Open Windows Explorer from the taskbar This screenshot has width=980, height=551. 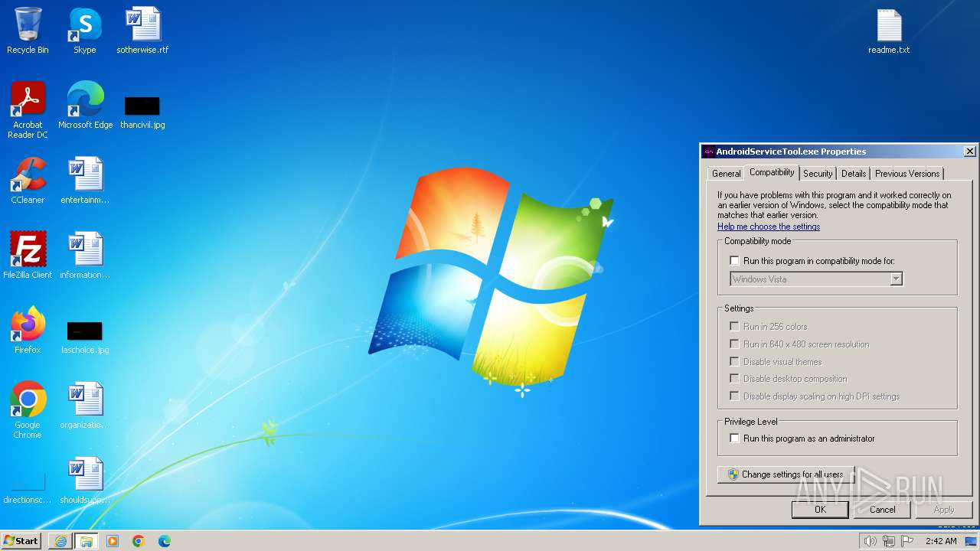coord(87,541)
